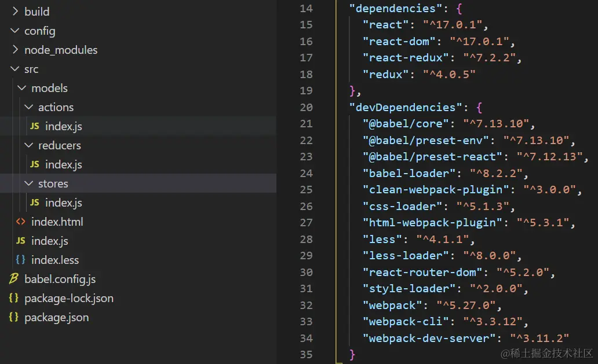Click line number 35 in gutter
The height and width of the screenshot is (364, 598).
pyautogui.click(x=307, y=355)
